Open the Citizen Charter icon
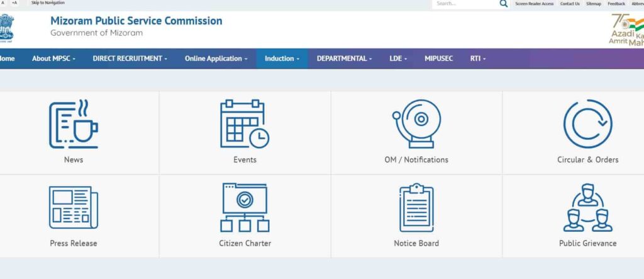644x279 pixels. pos(245,208)
